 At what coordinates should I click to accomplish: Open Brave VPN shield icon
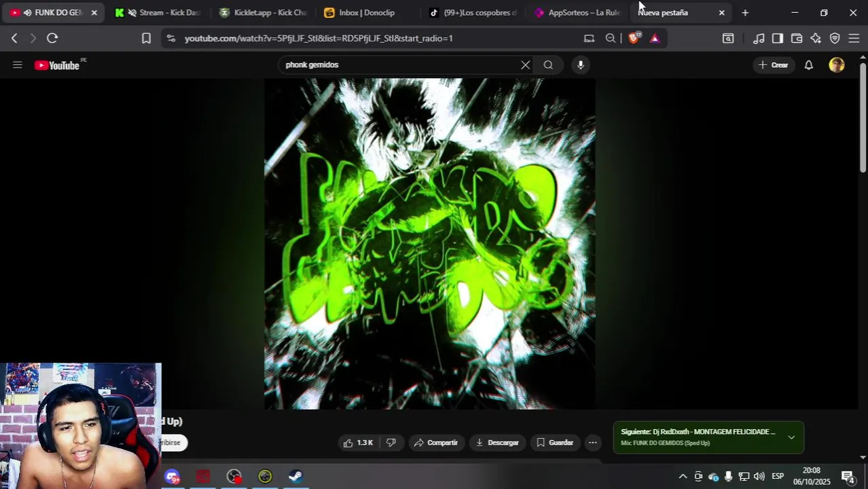tap(835, 39)
